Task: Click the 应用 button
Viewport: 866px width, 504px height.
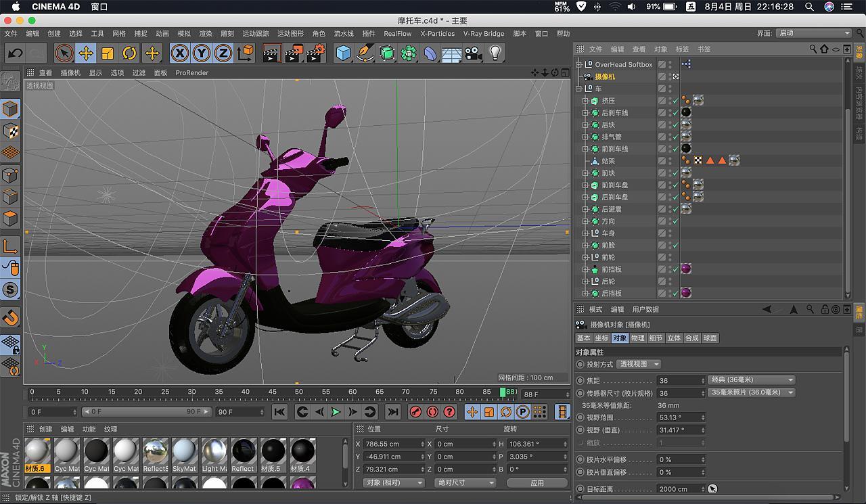Action: click(537, 483)
